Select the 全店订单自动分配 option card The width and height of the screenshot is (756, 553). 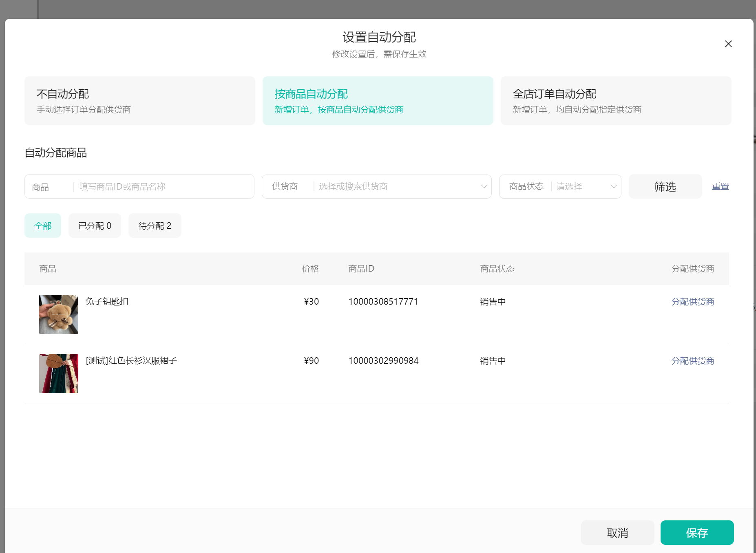[x=616, y=101]
